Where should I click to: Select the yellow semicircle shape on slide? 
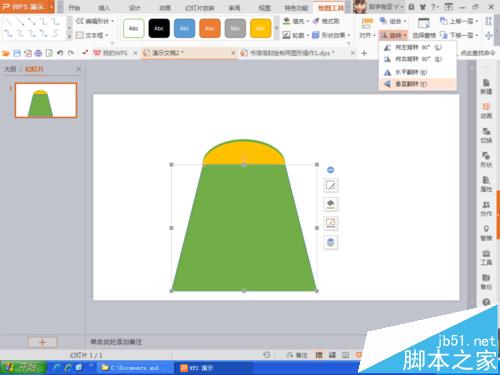click(x=244, y=152)
